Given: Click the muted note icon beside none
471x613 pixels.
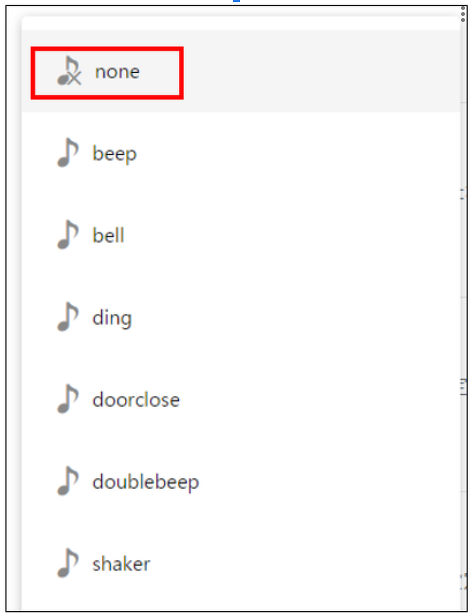Looking at the screenshot, I should click(69, 71).
